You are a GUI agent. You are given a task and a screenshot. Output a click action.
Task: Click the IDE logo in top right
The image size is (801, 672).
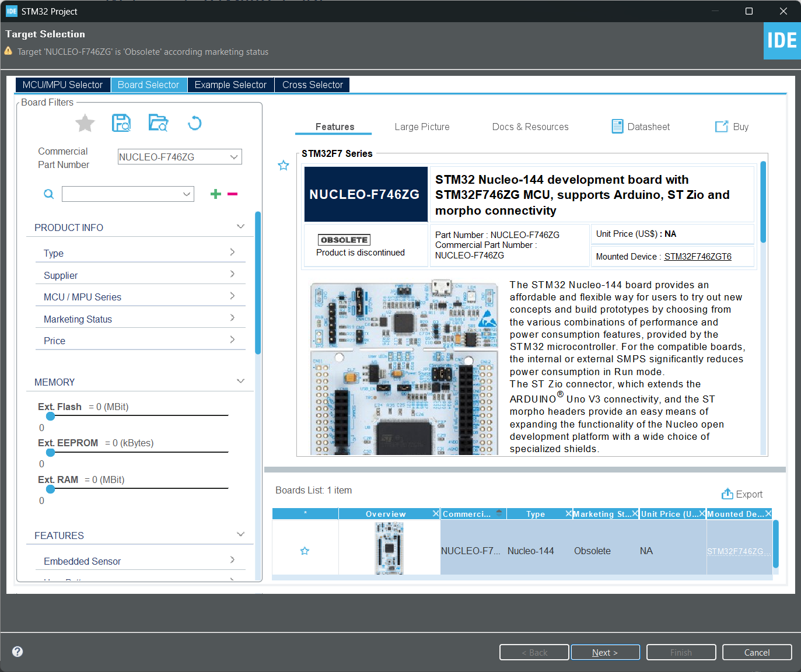tap(782, 40)
